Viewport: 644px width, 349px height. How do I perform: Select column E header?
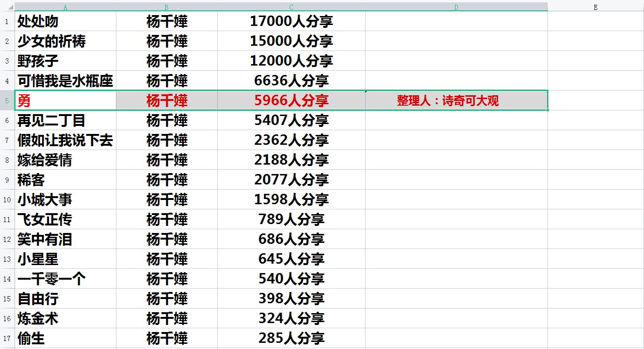tap(595, 7)
